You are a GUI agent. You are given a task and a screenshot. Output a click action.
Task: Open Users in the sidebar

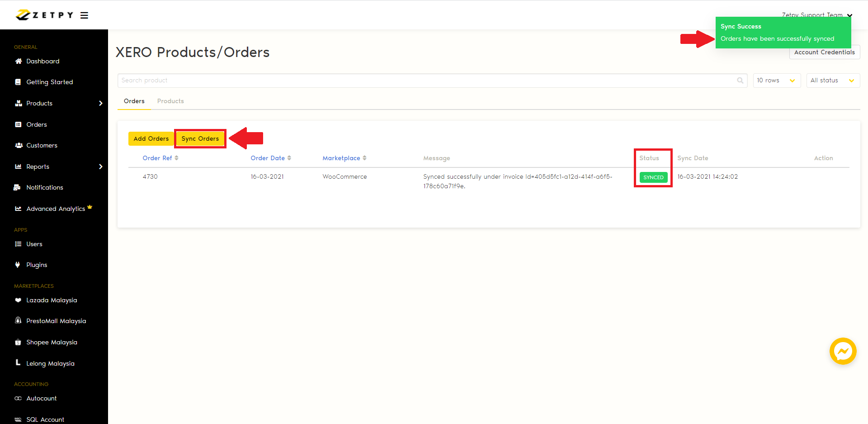coord(34,244)
